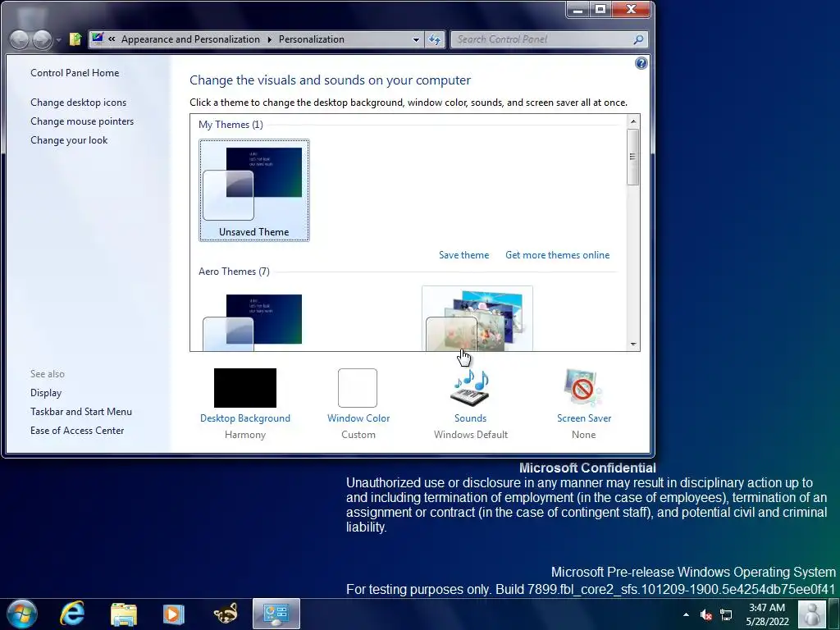Open the Start menu orb
840x630 pixels.
[22, 614]
